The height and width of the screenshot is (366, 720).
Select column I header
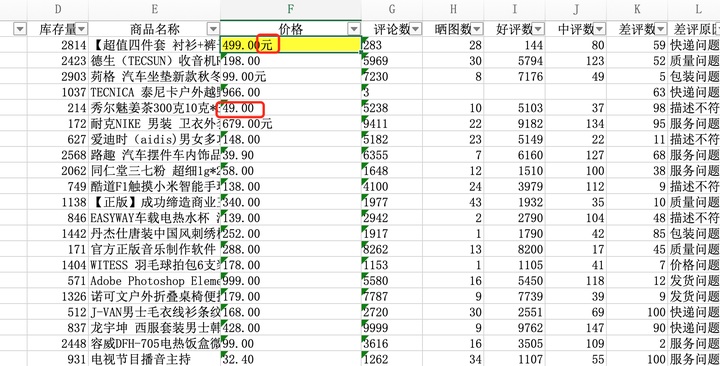tap(515, 9)
